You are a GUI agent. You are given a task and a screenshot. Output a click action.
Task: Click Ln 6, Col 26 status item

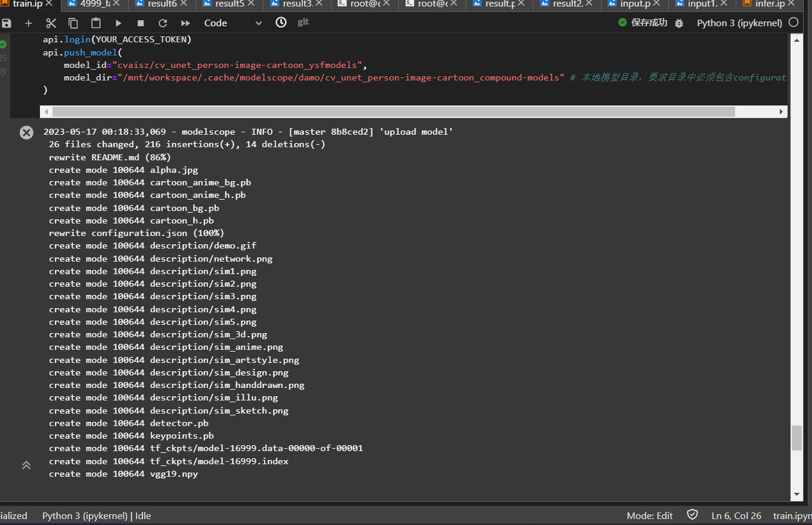pos(736,516)
